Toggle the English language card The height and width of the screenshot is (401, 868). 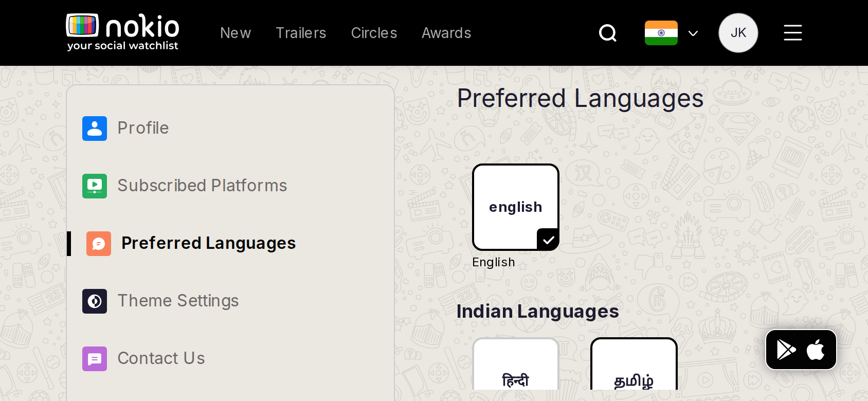[x=516, y=207]
